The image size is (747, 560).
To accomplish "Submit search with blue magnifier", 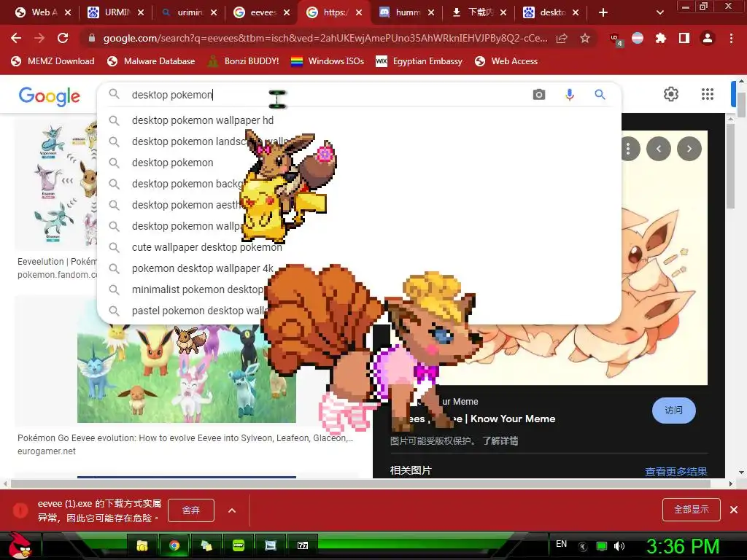I will click(x=600, y=94).
